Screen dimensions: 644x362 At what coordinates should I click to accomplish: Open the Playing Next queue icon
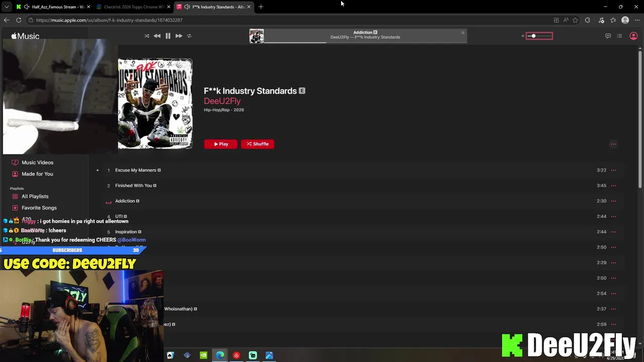click(619, 36)
